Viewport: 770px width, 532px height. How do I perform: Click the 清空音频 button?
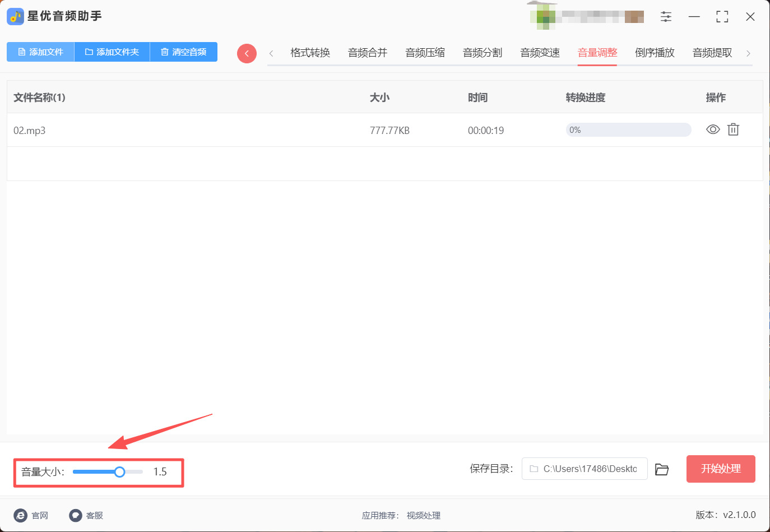[x=184, y=52]
